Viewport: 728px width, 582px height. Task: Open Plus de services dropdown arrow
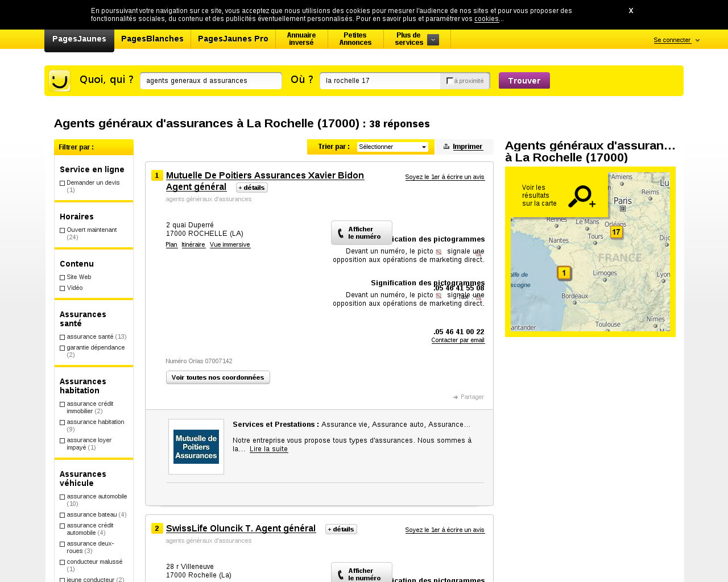[433, 40]
